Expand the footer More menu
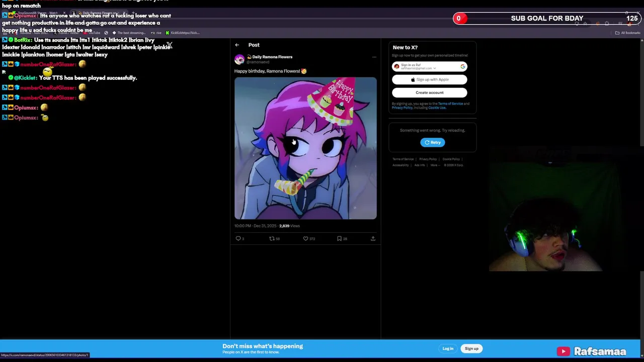Image resolution: width=644 pixels, height=362 pixels. pos(435,165)
